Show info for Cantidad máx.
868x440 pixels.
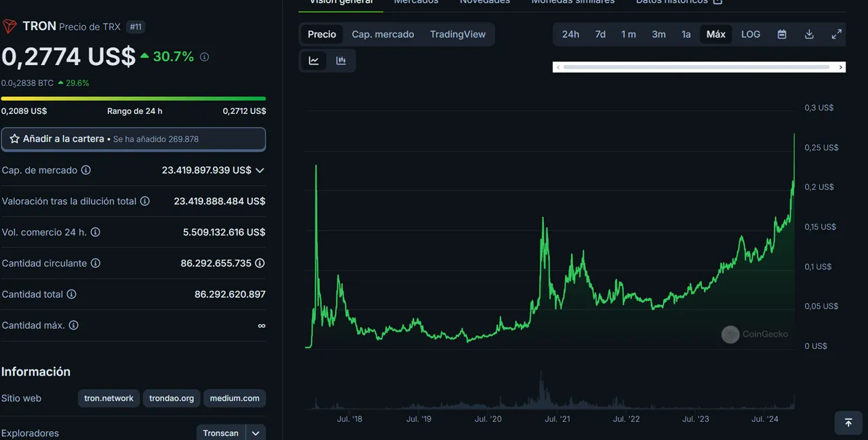pos(73,325)
